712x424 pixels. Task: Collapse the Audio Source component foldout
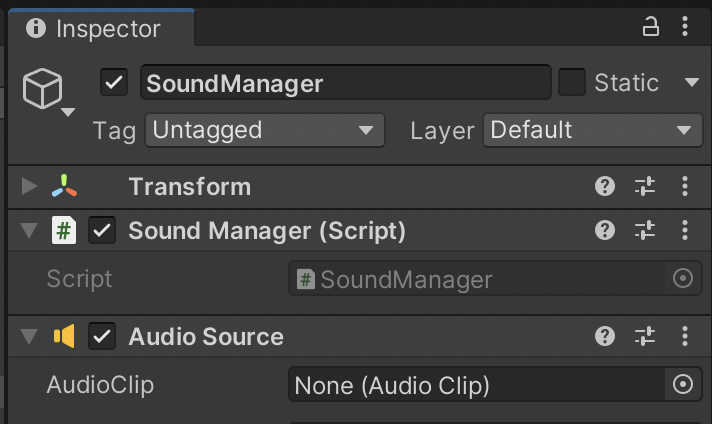coord(29,336)
